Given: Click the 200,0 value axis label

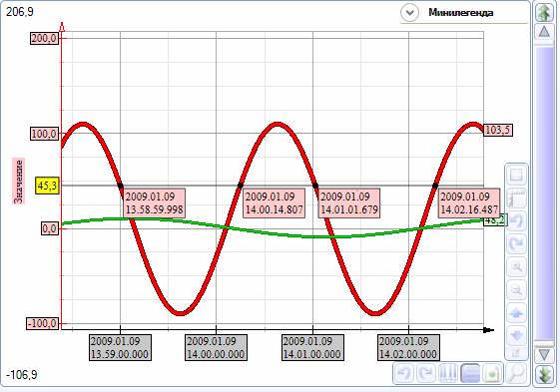Looking at the screenshot, I should tap(44, 38).
